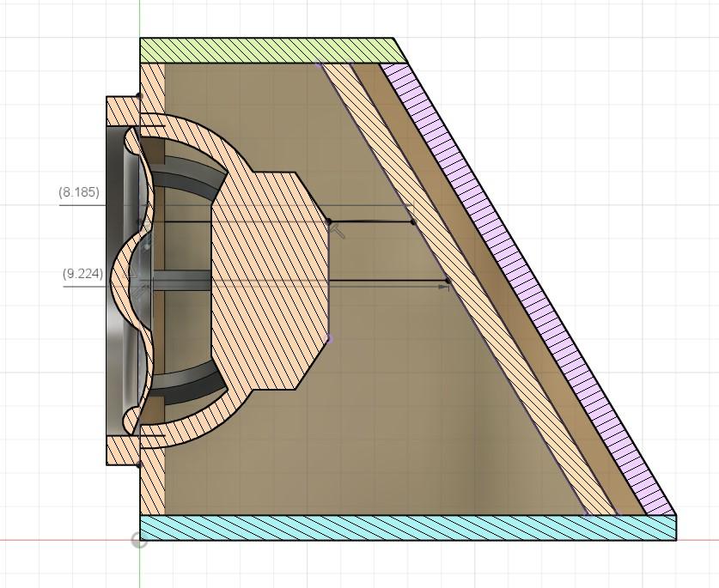The height and width of the screenshot is (588, 719).
Task: Click the arrowhead ending the 9.224 dimension
Action: point(444,287)
